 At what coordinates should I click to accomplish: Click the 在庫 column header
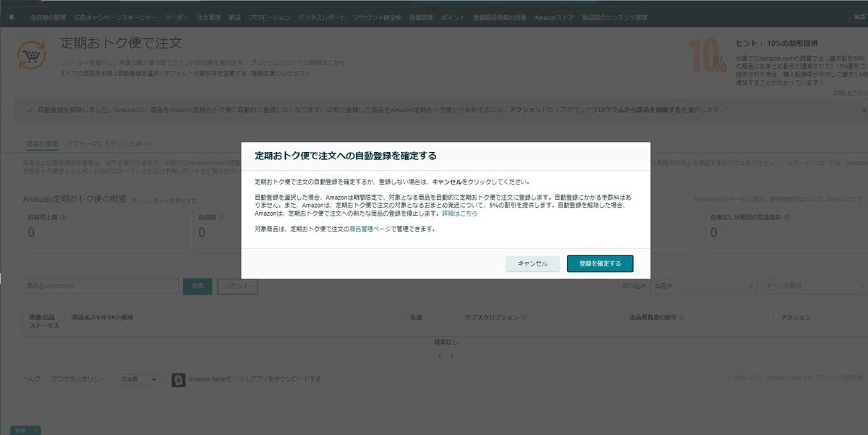click(x=416, y=318)
